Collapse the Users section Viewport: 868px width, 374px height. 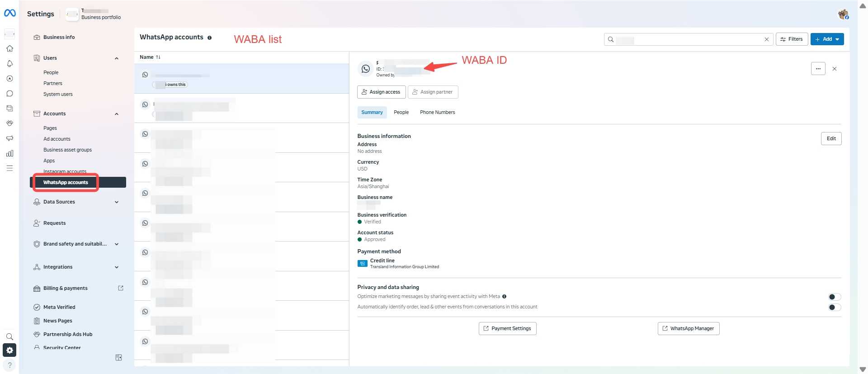117,58
